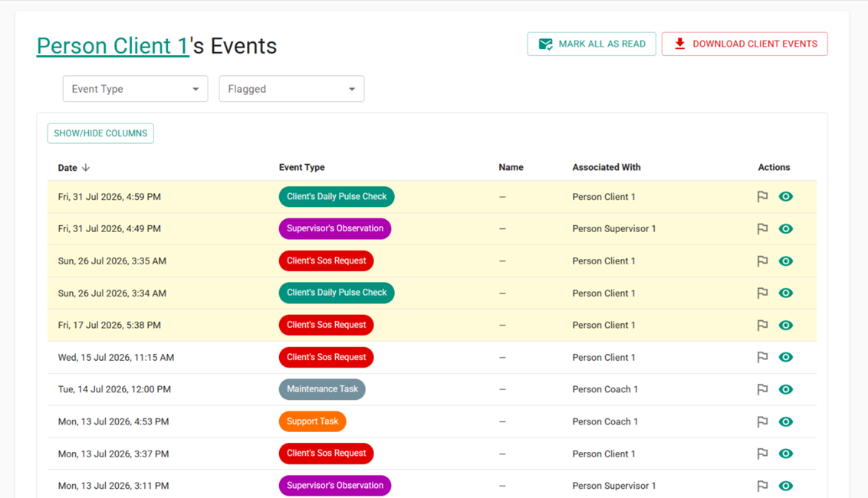
Task: Flag the Maintenance Task event row
Action: pos(762,389)
